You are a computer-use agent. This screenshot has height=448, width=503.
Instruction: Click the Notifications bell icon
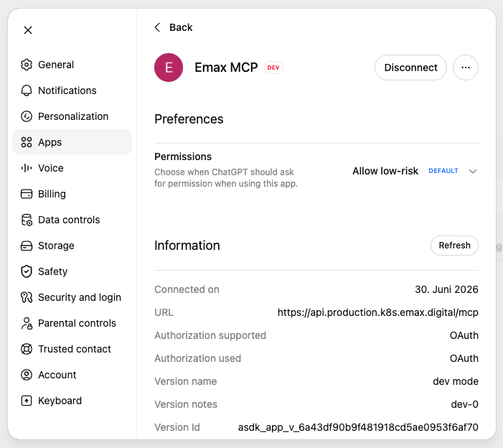coord(27,90)
